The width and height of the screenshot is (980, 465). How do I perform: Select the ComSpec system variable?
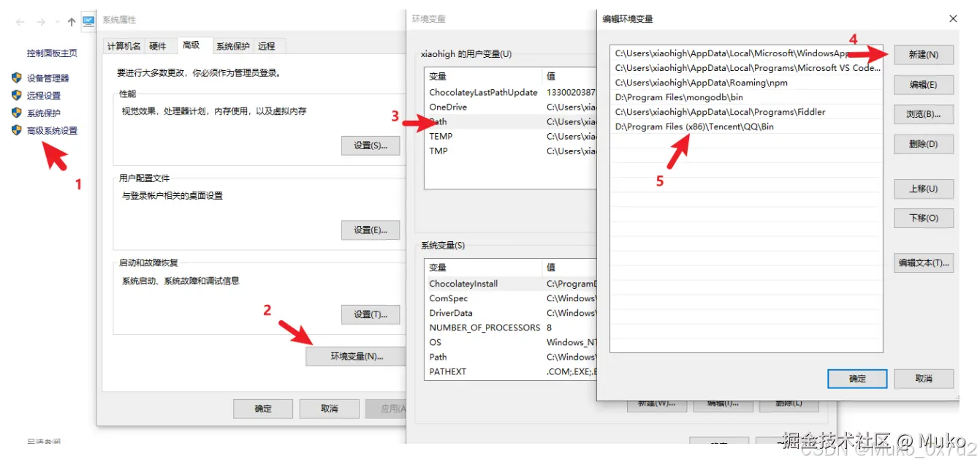[x=512, y=298]
